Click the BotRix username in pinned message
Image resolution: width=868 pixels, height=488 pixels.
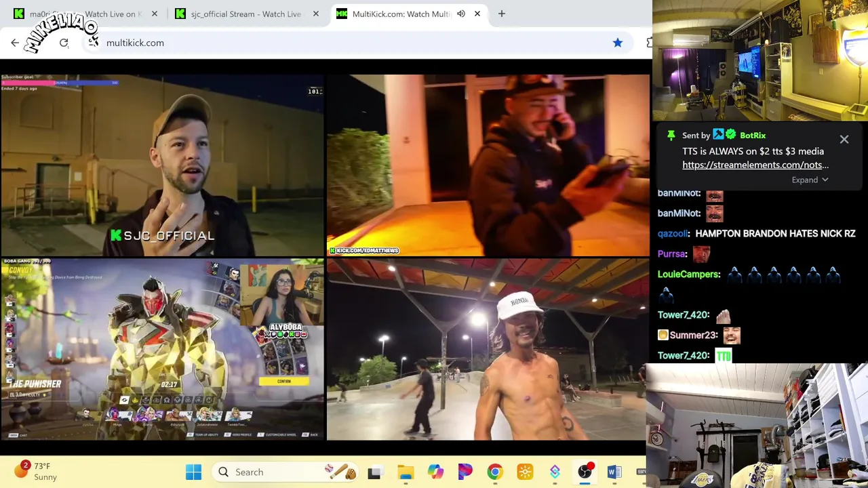tap(753, 136)
